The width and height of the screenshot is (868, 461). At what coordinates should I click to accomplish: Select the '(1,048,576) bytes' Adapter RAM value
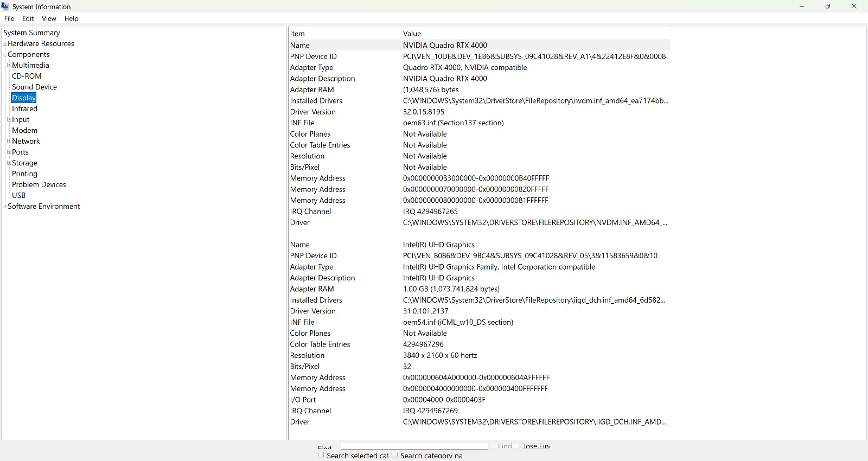pyautogui.click(x=431, y=90)
